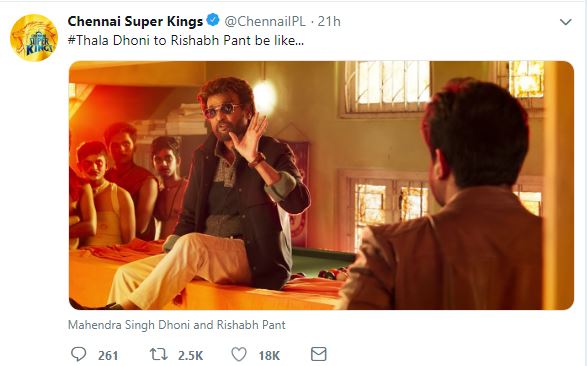Like the tweet with heart icon
This screenshot has width=587, height=366.
coord(239,354)
